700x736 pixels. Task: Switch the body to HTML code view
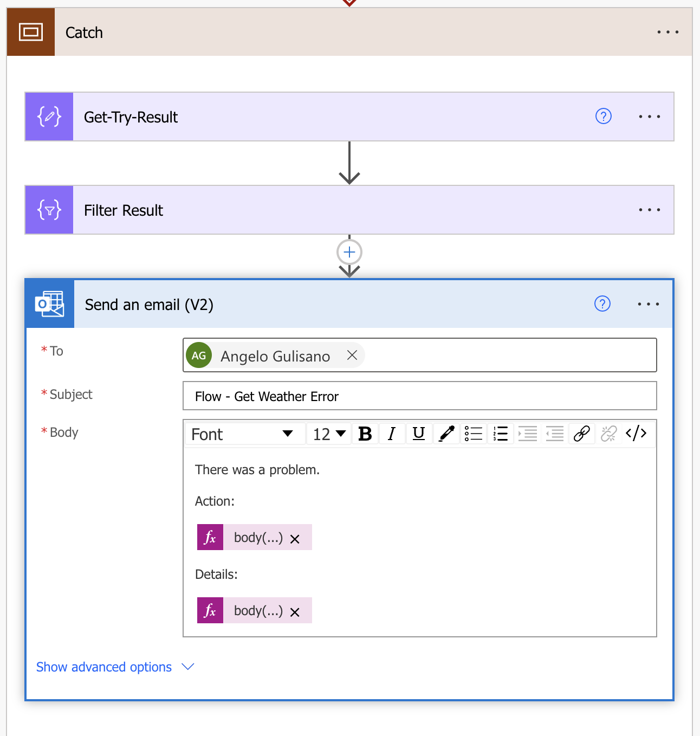[636, 434]
